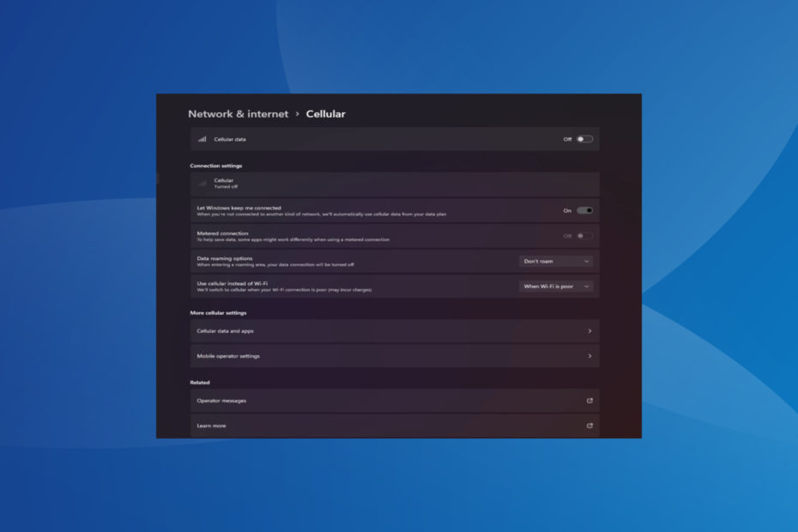Click the signal bars icon beside Cellular data

[201, 138]
